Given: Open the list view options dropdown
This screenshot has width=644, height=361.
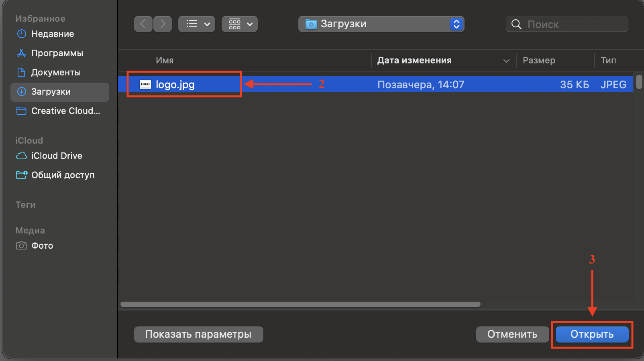Looking at the screenshot, I should point(197,24).
